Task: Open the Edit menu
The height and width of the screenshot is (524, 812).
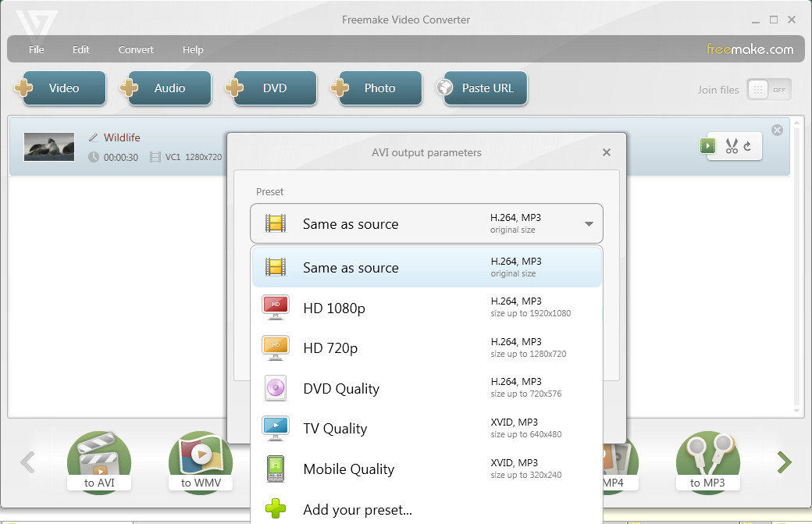Action: [x=80, y=50]
